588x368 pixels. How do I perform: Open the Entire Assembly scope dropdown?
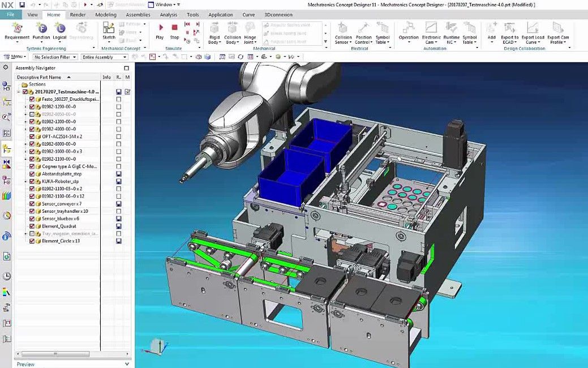pos(104,57)
